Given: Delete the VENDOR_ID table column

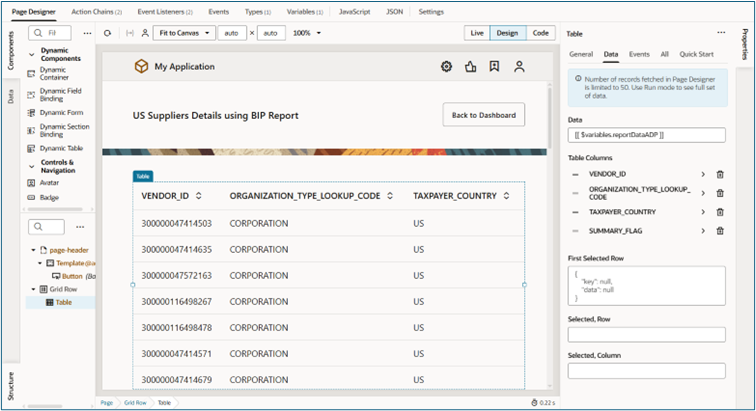Looking at the screenshot, I should coord(720,174).
